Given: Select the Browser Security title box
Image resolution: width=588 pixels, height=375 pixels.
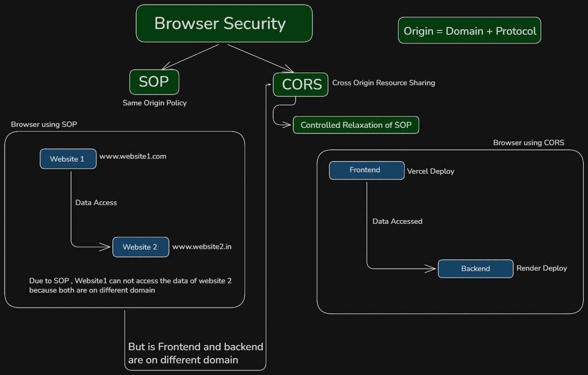Looking at the screenshot, I should click(224, 23).
